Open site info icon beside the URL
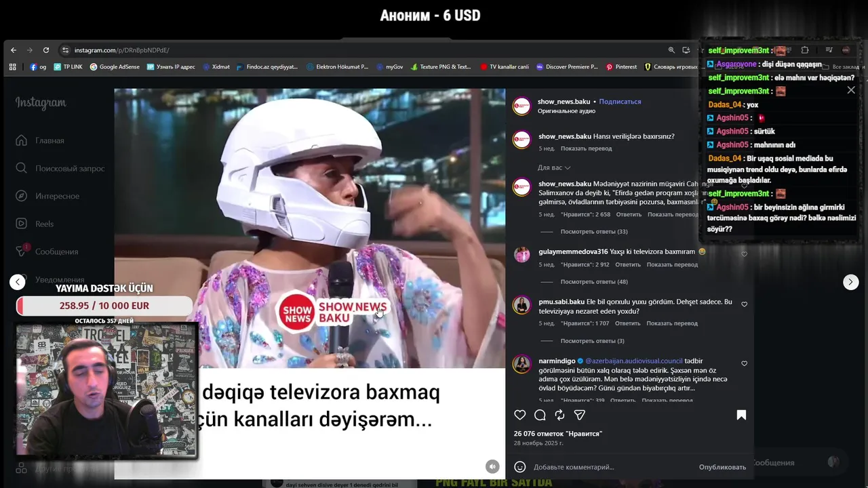868x488 pixels. click(x=65, y=50)
